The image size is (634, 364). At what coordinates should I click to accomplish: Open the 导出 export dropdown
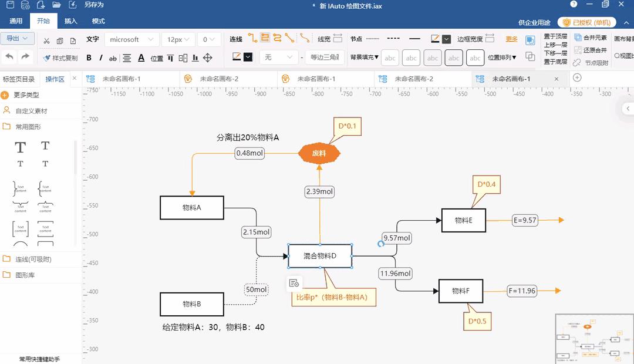[18, 39]
